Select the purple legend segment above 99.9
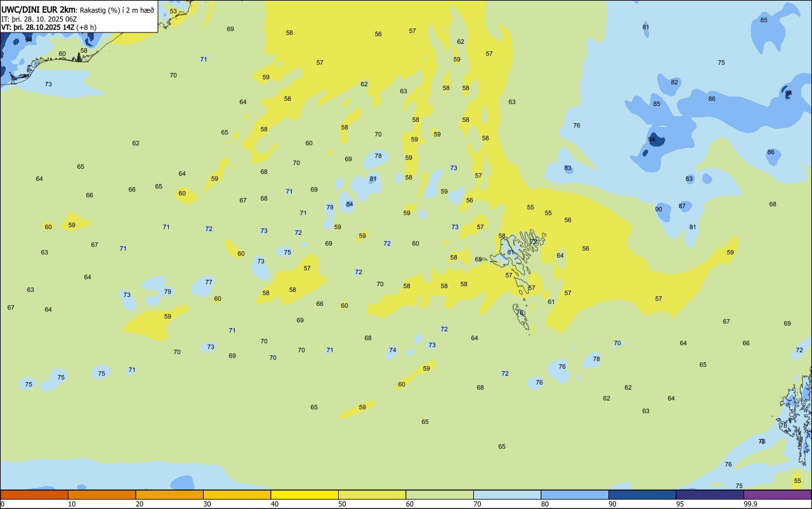 (x=778, y=494)
